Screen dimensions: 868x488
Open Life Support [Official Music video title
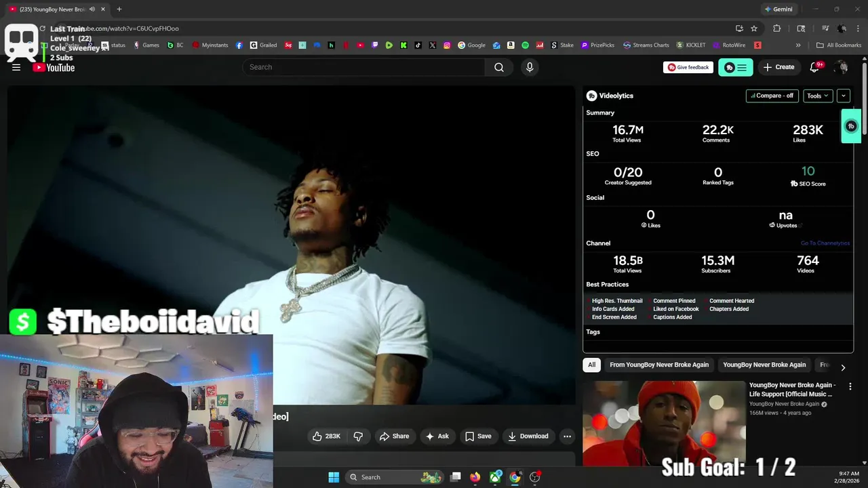click(792, 390)
